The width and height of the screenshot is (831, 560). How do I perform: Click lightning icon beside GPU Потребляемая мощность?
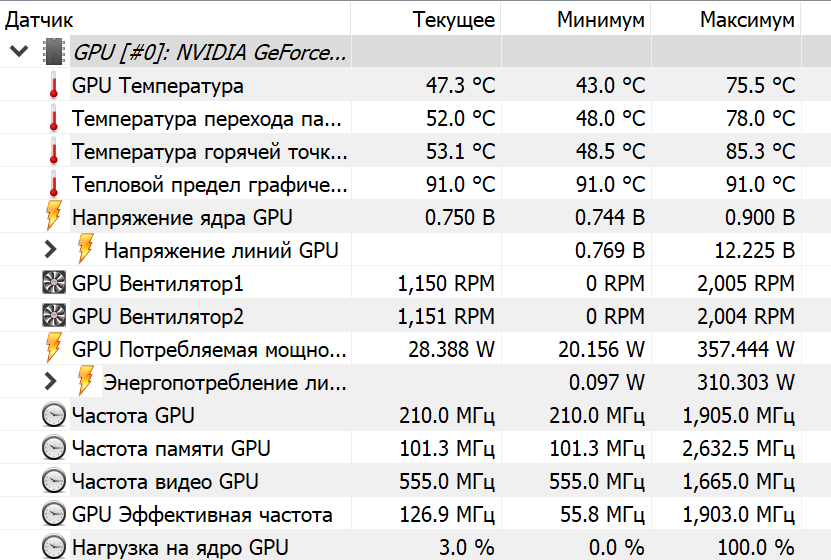click(53, 349)
